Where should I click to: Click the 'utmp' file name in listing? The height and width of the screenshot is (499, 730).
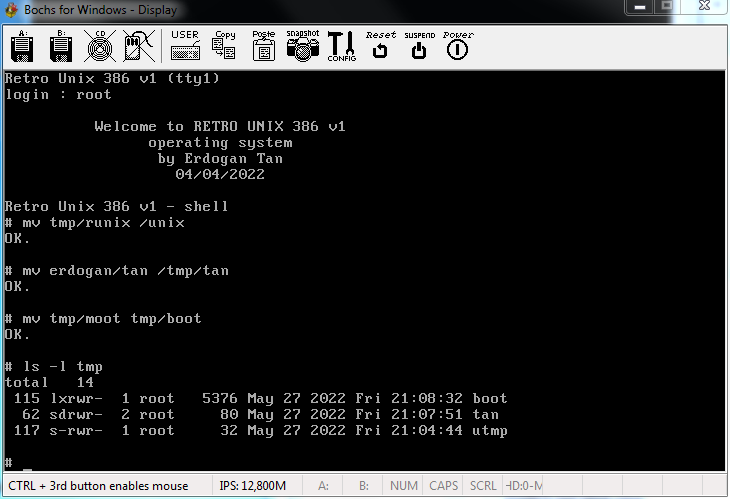[490, 431]
